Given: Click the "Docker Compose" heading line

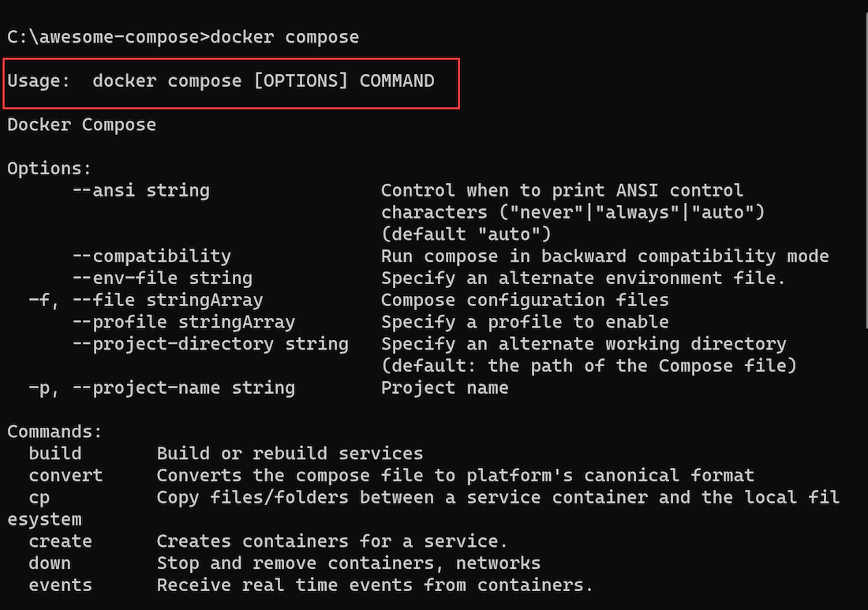Looking at the screenshot, I should click(x=82, y=125).
